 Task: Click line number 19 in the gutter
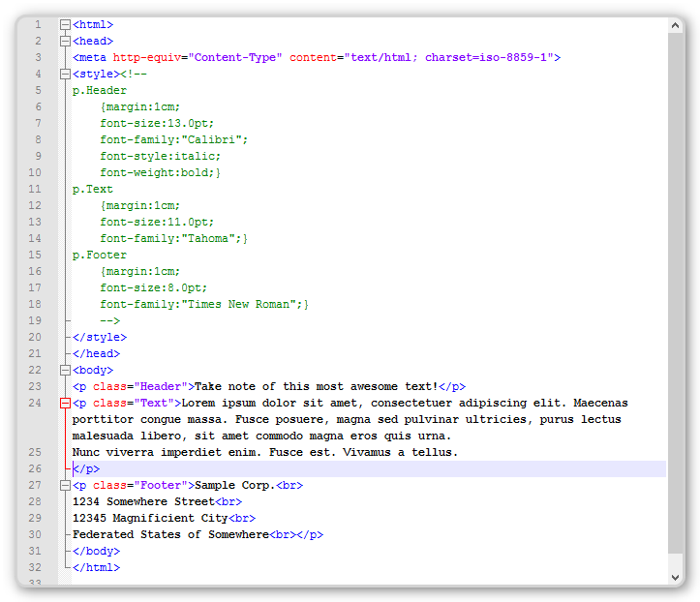[x=35, y=321]
